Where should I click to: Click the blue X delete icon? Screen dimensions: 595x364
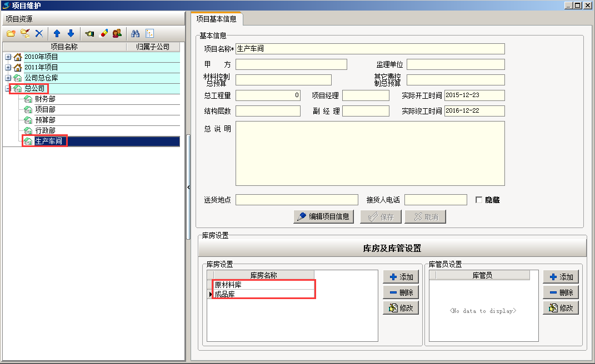39,33
